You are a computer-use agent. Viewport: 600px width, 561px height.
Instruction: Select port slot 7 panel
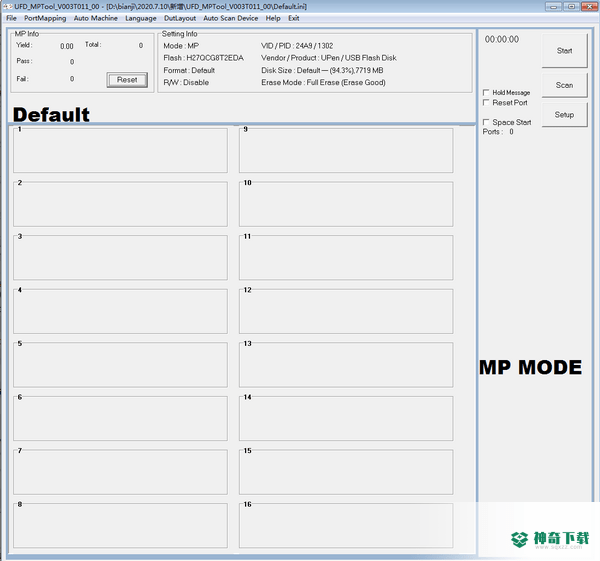(x=120, y=472)
